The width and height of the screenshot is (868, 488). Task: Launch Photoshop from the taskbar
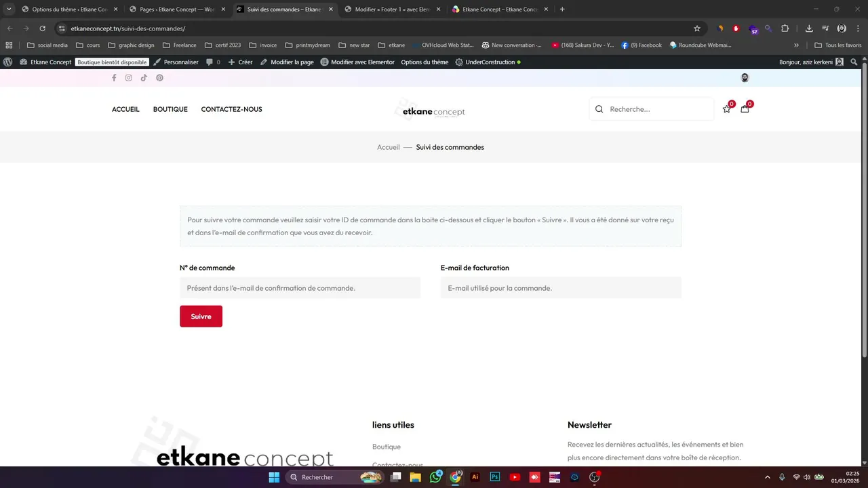(x=495, y=477)
